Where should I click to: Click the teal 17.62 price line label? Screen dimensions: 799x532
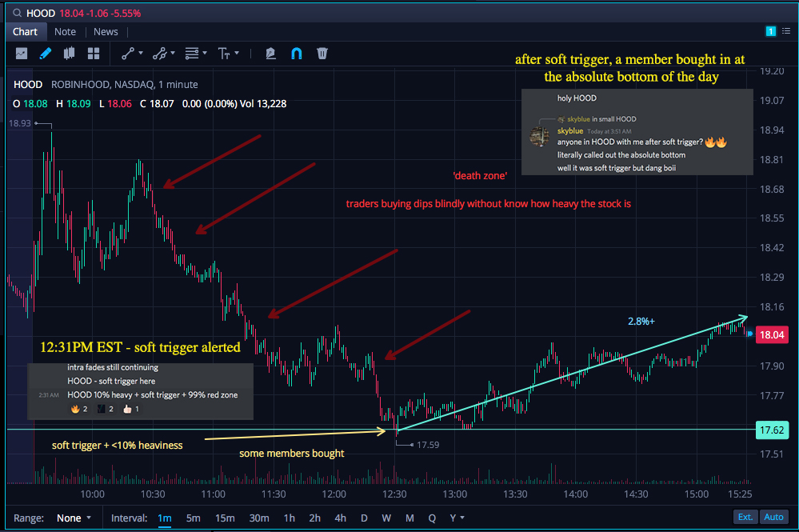click(x=772, y=430)
